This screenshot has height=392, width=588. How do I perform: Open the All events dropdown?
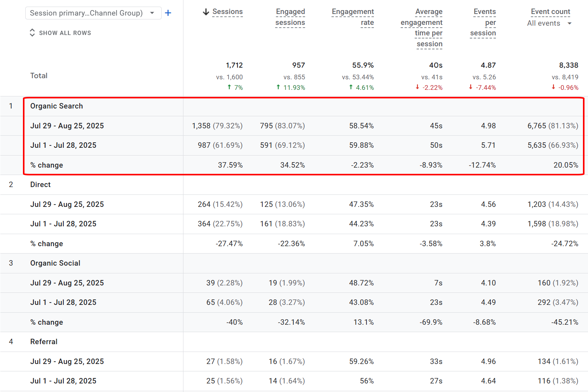549,23
